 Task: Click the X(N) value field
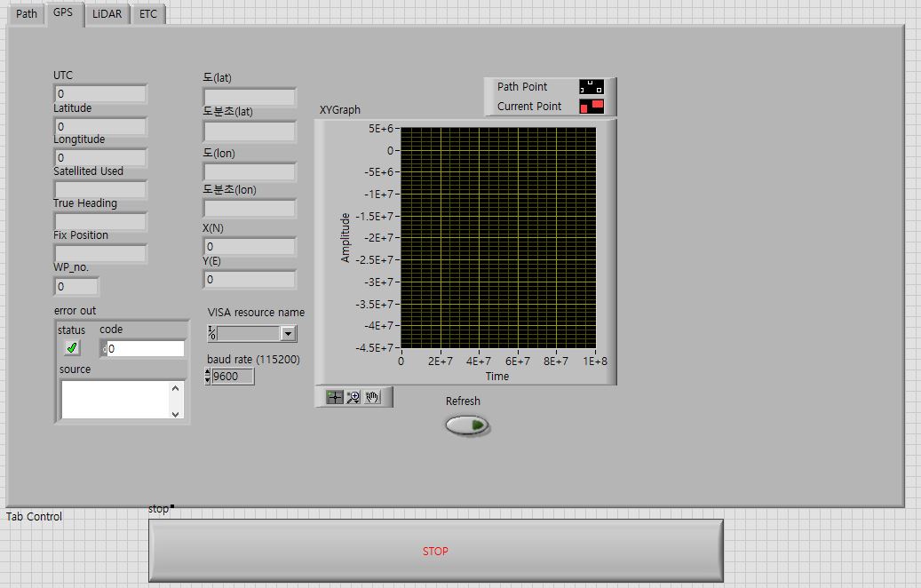click(x=250, y=247)
